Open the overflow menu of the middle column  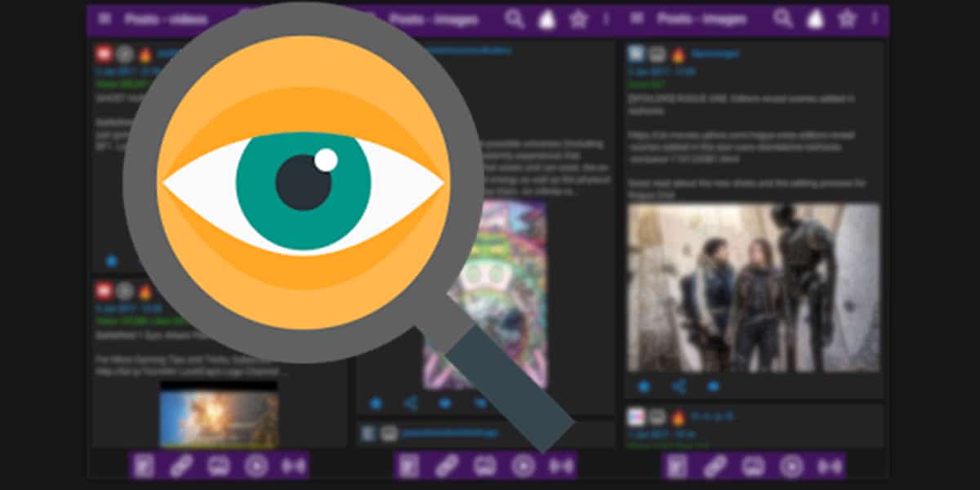point(604,18)
